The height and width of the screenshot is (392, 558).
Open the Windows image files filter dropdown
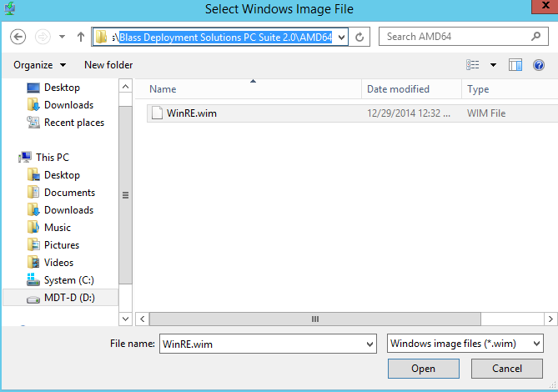coord(465,344)
